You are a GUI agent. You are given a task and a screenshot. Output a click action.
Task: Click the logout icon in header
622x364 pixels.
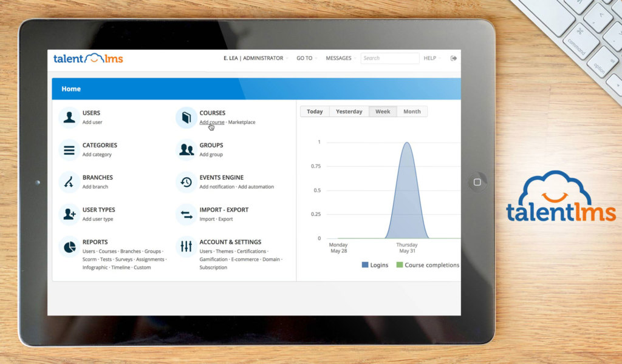coord(453,58)
